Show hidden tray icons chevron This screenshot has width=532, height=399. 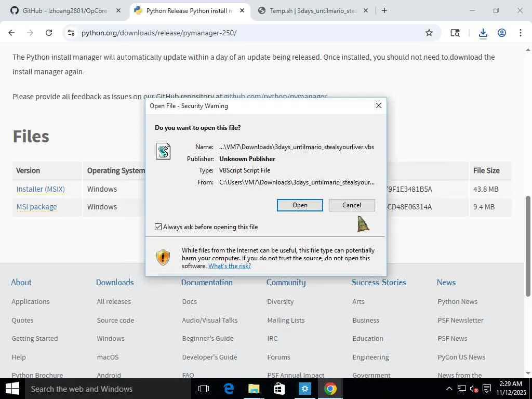(449, 389)
